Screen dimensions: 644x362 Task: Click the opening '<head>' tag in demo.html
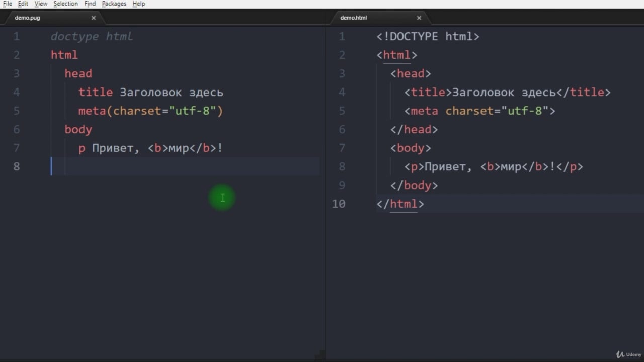[411, 74]
